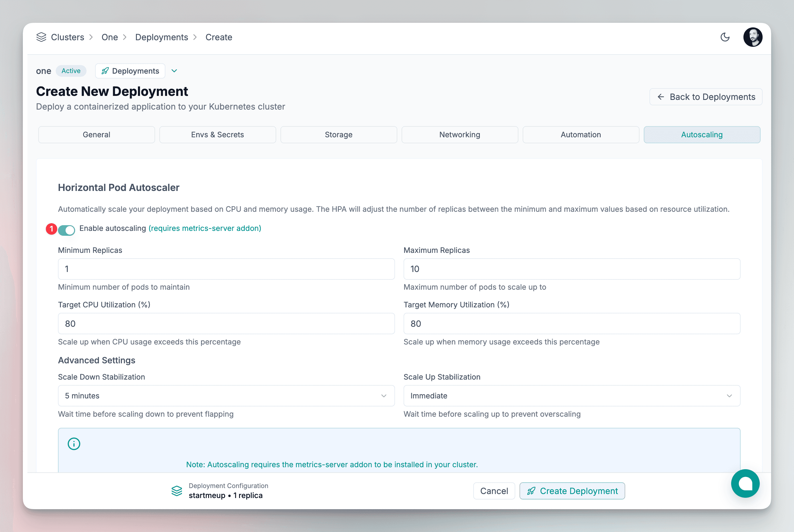This screenshot has width=794, height=532.
Task: Click the cluster name "one"
Action: tap(43, 71)
